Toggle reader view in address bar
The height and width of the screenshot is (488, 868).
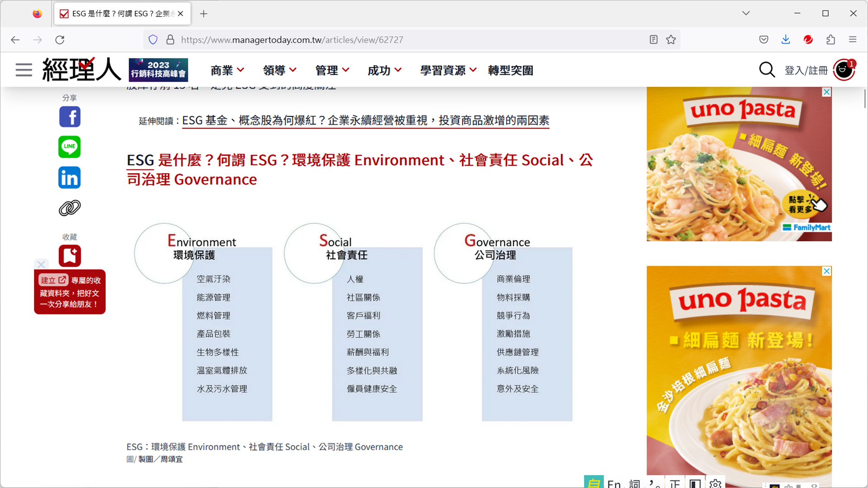(653, 40)
